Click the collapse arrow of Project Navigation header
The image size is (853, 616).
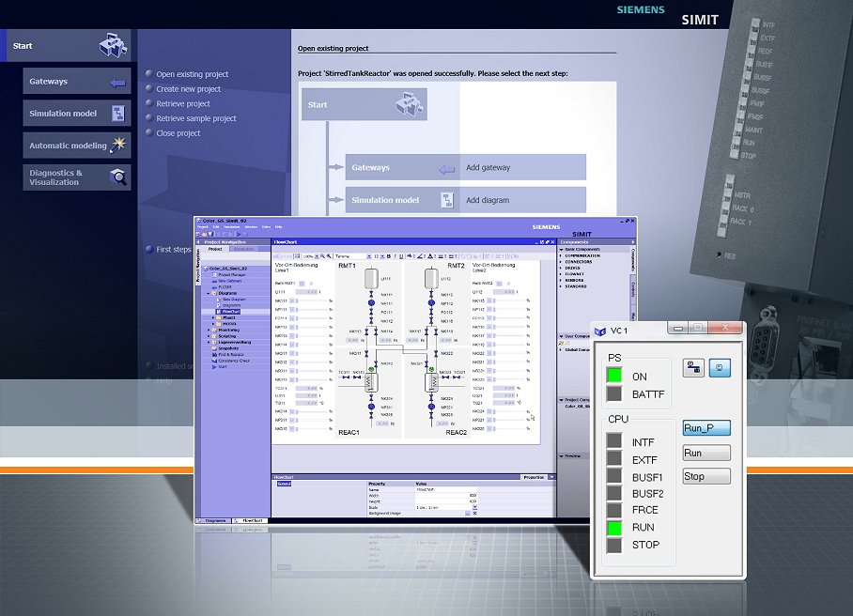[x=198, y=242]
